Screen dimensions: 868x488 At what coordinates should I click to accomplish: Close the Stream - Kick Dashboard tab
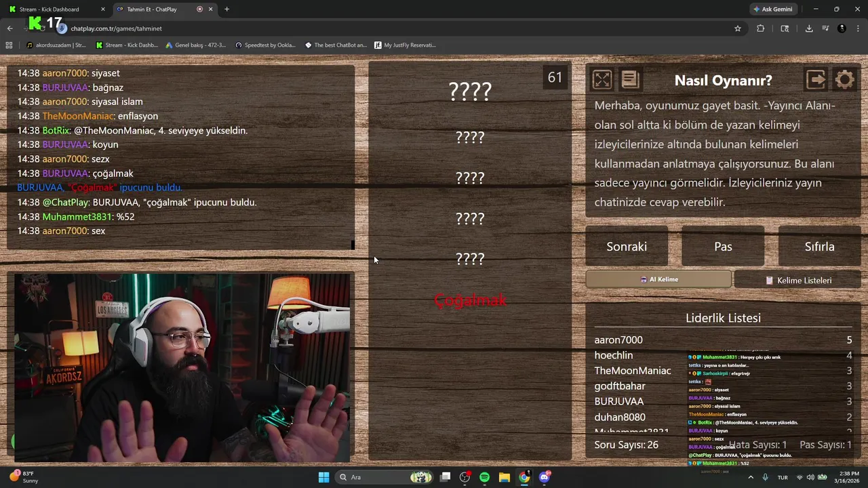tap(103, 9)
